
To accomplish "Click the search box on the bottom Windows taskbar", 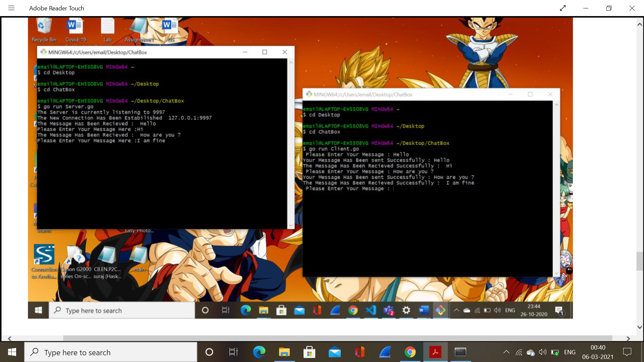I will click(x=111, y=352).
